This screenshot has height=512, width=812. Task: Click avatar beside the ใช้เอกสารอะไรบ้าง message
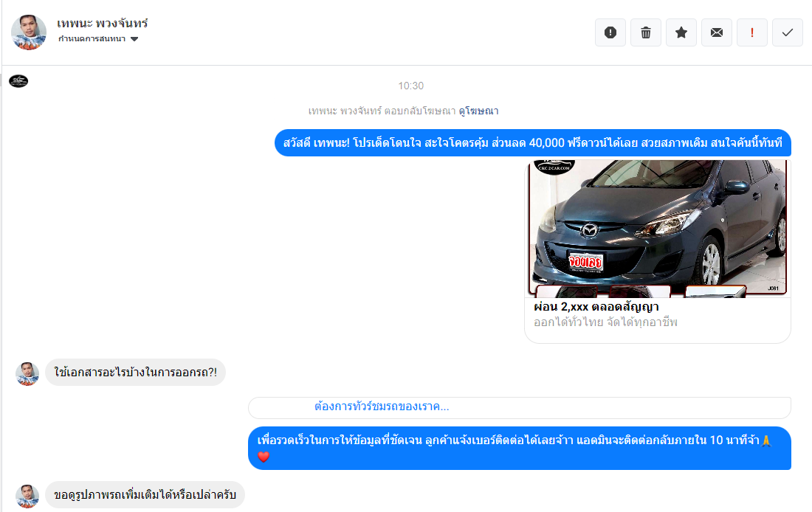pos(27,373)
